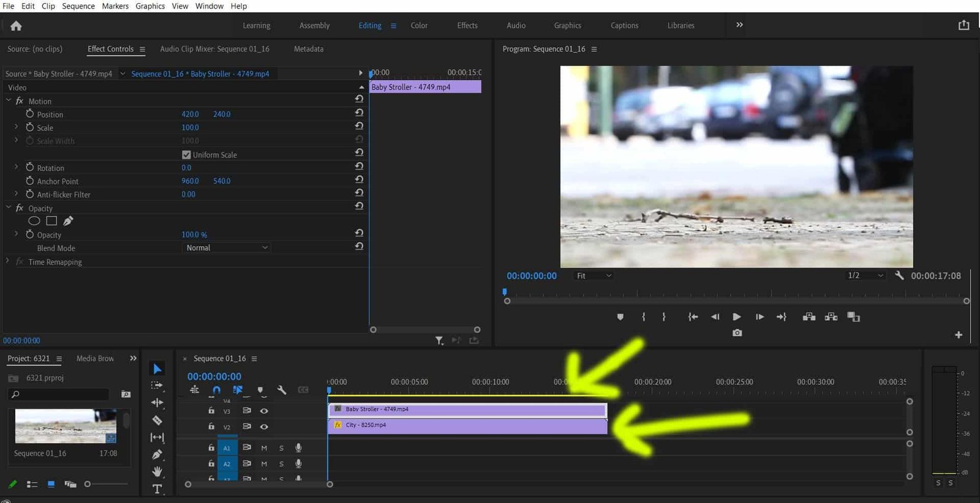
Task: Switch to the Color workspace
Action: pos(419,25)
